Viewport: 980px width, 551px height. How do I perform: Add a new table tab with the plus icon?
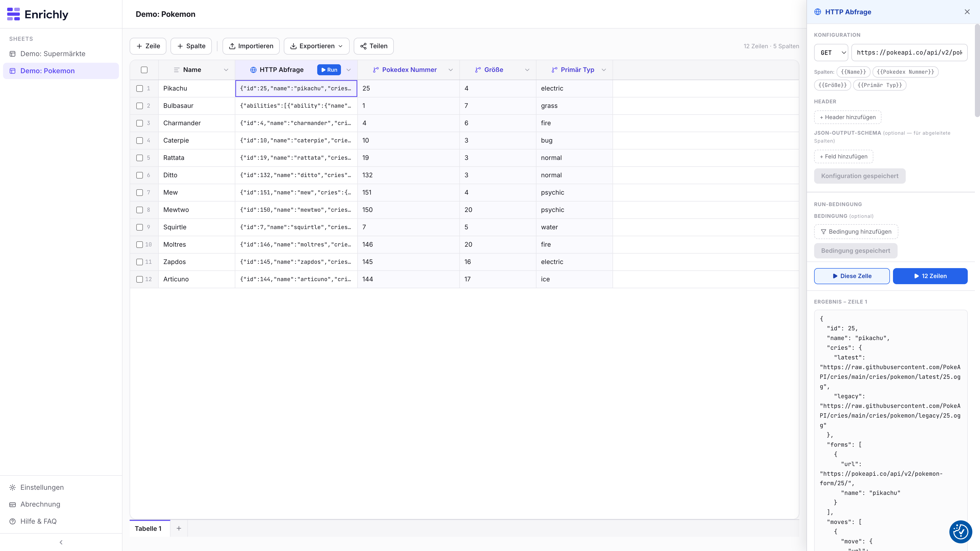click(179, 528)
